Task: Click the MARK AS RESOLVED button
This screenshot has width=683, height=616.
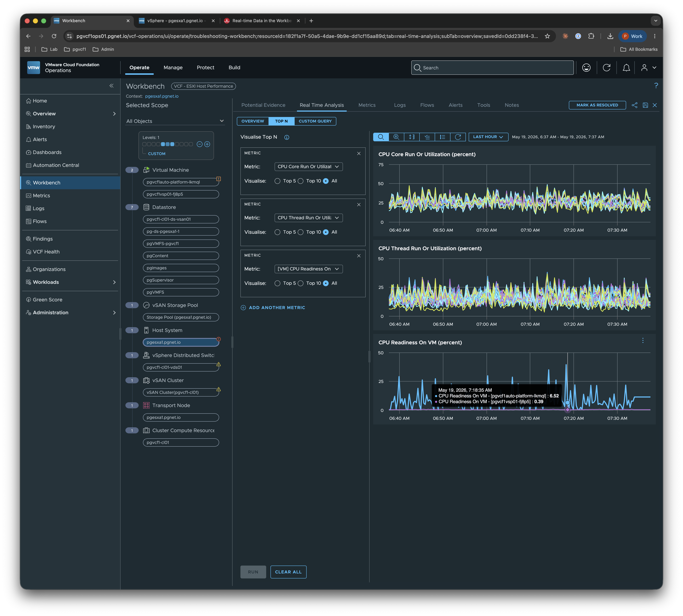Action: 597,105
